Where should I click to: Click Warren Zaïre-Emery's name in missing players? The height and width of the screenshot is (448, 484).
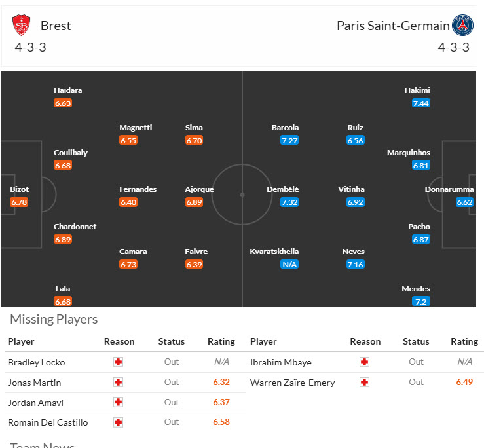tap(292, 383)
